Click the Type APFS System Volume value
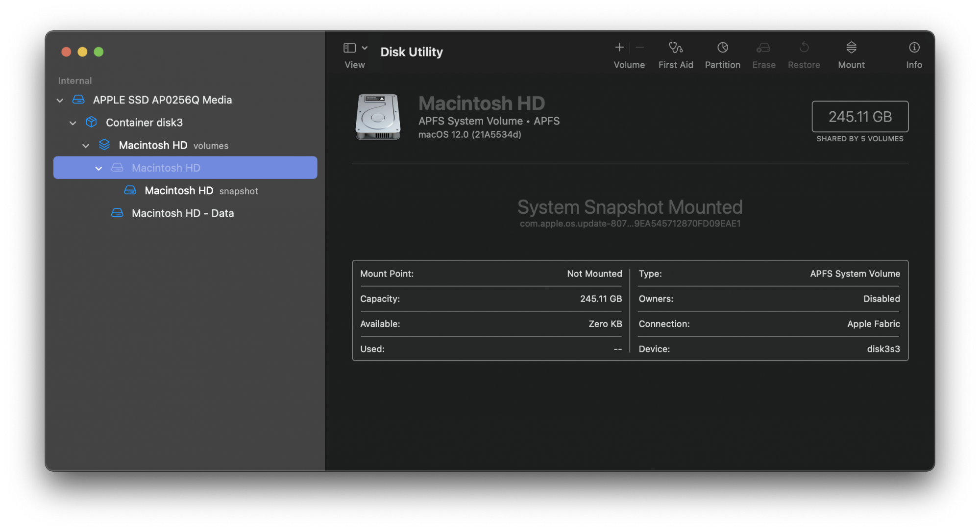Screen dimensions: 980x531 [855, 274]
